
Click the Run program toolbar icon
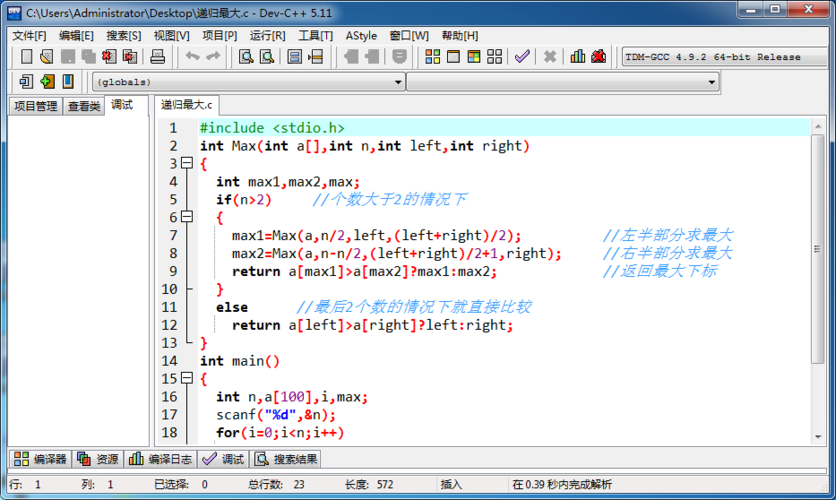pyautogui.click(x=453, y=57)
